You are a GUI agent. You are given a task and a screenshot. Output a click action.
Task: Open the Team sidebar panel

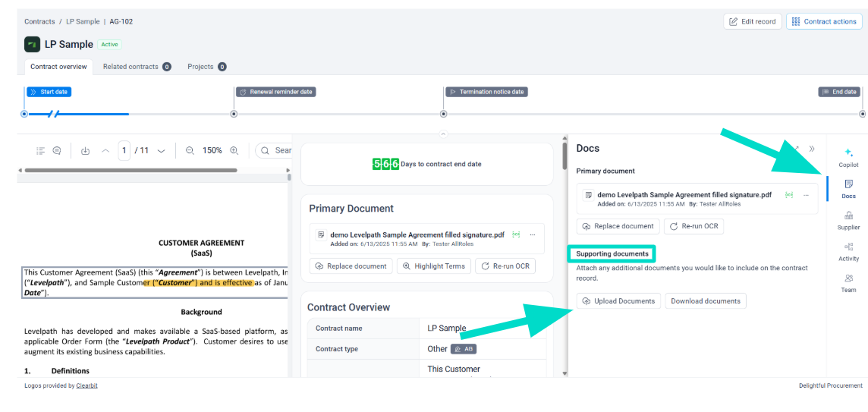[848, 282]
